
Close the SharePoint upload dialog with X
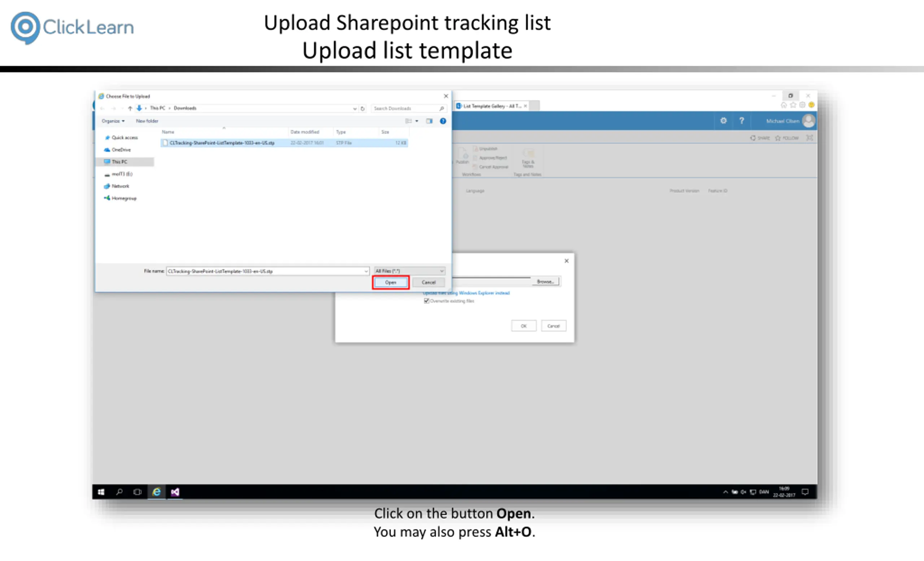coord(566,261)
